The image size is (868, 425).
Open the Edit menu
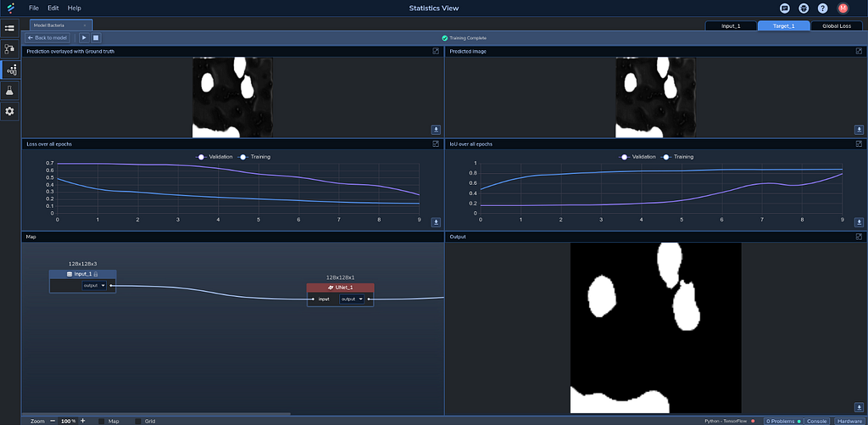coord(53,8)
